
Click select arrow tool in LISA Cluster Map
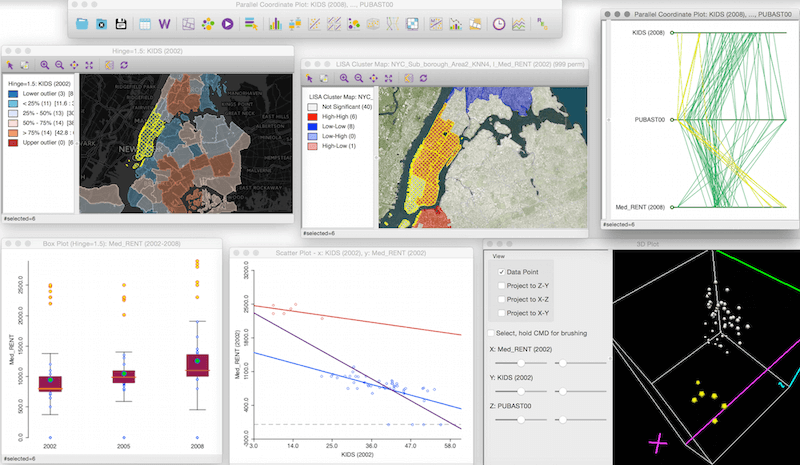pyautogui.click(x=310, y=78)
